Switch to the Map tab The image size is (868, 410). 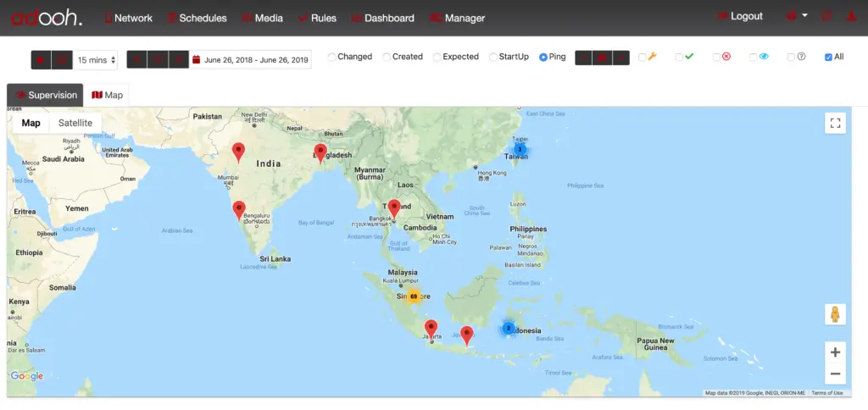coord(108,95)
